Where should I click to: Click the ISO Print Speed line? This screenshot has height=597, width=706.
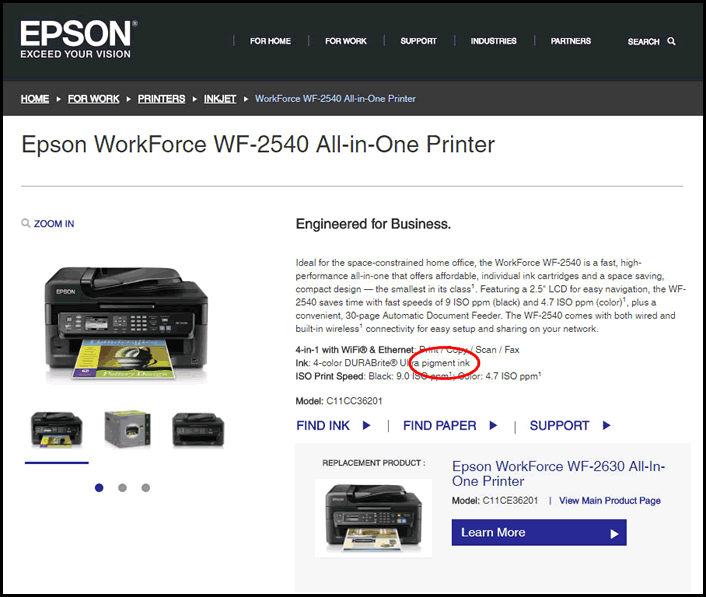[x=418, y=376]
